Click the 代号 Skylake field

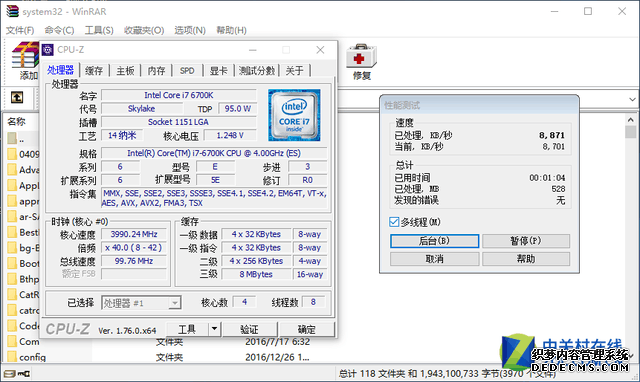pyautogui.click(x=142, y=109)
